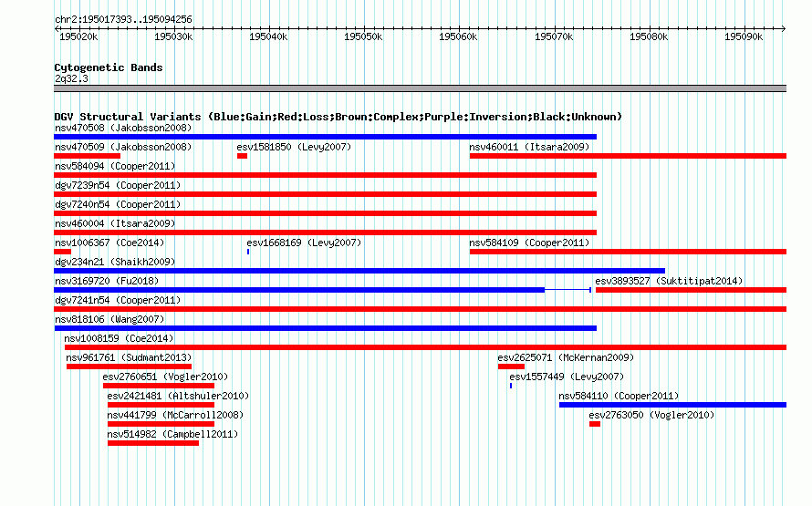Open the nsv460011 (Itsara2009) variant label
This screenshot has width=812, height=506.
point(529,147)
